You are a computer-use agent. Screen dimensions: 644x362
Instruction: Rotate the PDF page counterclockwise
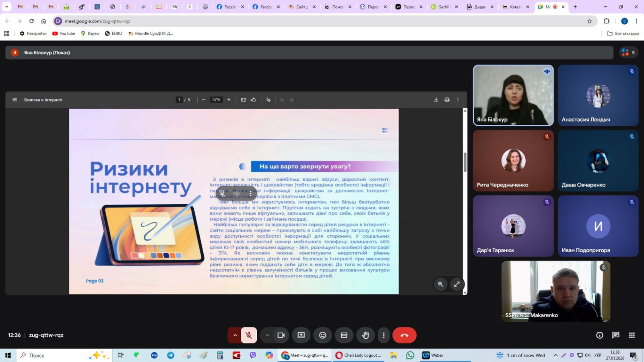pos(253,100)
